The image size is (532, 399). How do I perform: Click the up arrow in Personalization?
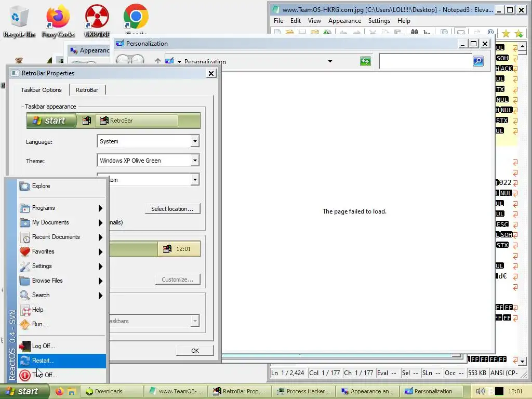(x=157, y=61)
